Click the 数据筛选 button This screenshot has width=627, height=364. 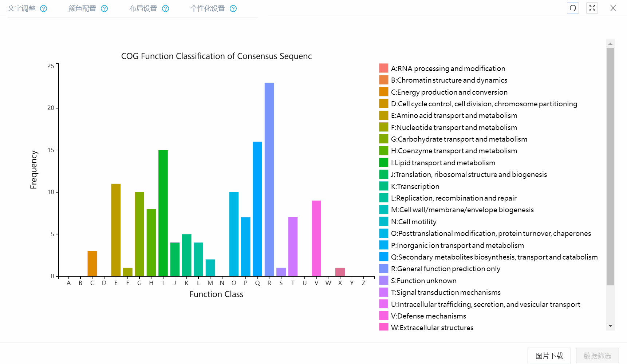point(597,356)
